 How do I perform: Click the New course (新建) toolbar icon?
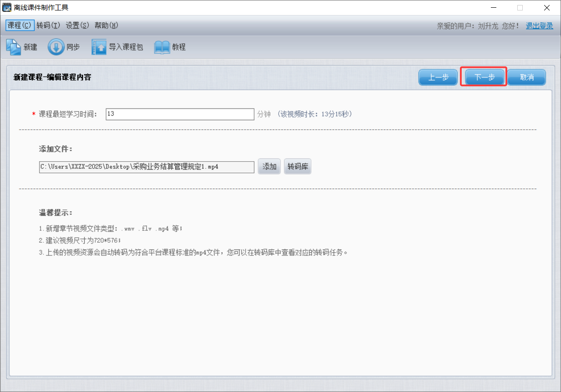pyautogui.click(x=13, y=47)
